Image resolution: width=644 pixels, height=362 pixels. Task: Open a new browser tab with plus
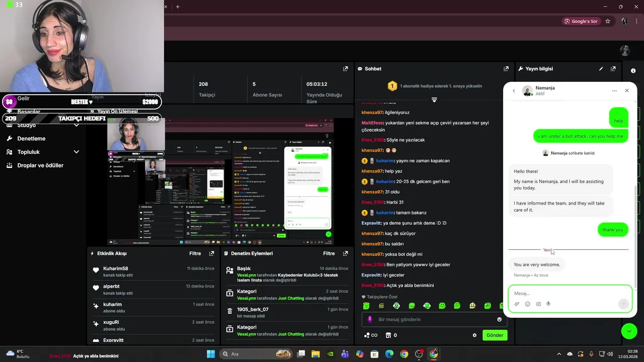click(x=178, y=7)
